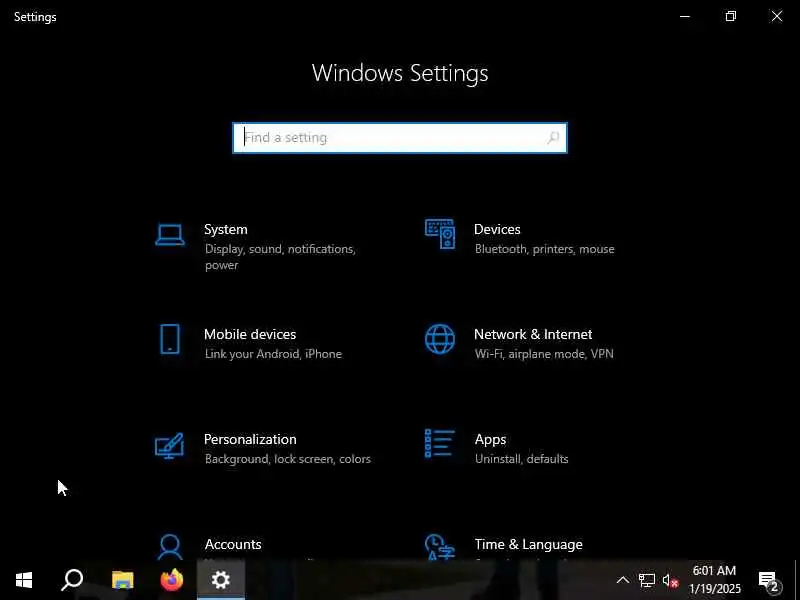Restore down the Settings window
Screen dimensions: 800x600
click(731, 16)
